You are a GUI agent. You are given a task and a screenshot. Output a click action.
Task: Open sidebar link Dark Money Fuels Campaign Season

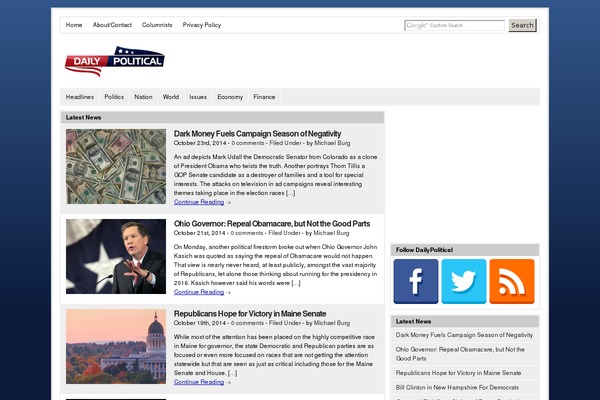[x=464, y=335]
